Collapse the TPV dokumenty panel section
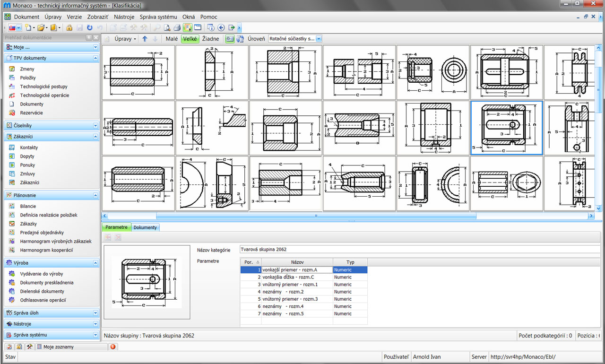This screenshot has width=605, height=364. click(95, 58)
